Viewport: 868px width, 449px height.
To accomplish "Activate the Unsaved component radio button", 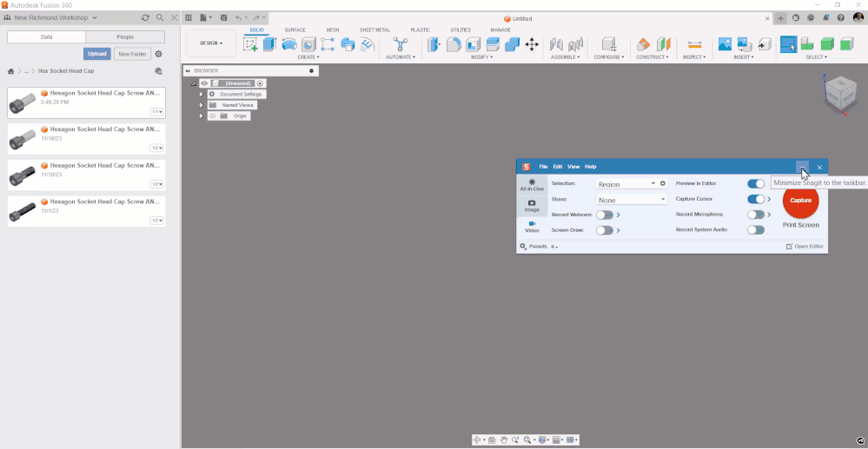I will (260, 83).
